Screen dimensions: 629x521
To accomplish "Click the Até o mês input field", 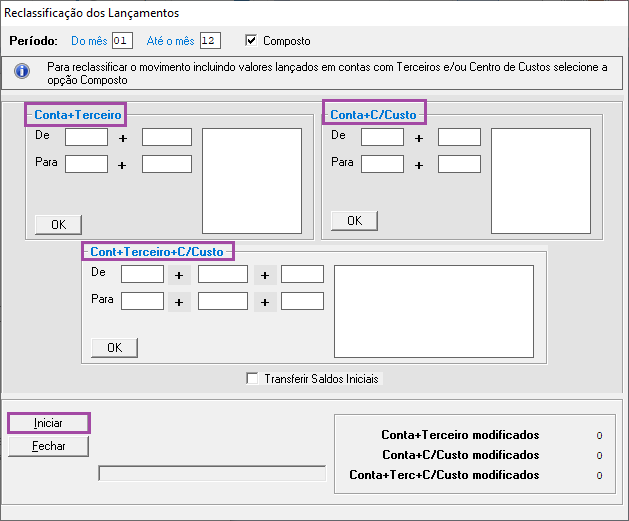I will coord(210,41).
